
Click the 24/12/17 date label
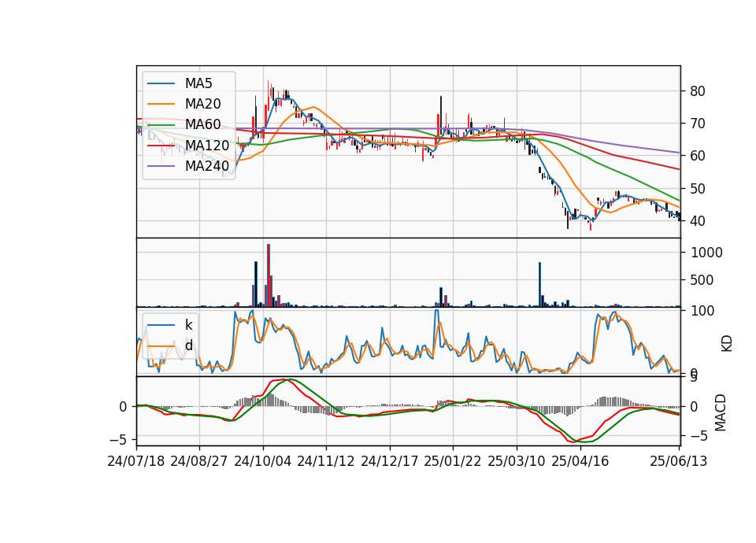390,461
